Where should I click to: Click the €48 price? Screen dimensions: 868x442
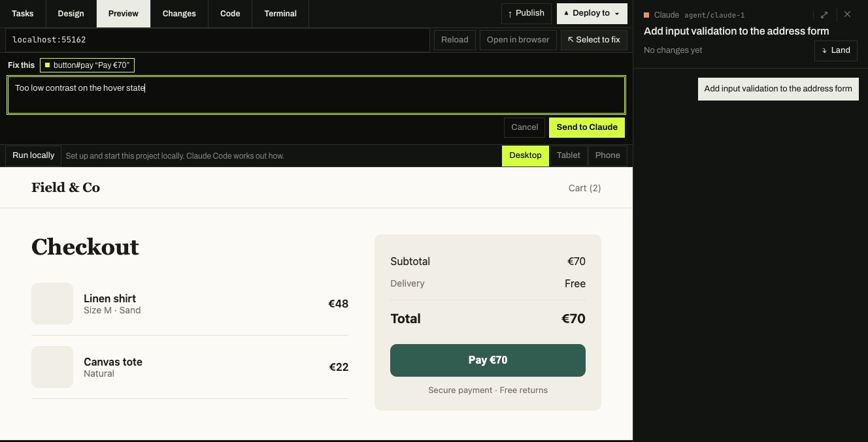pyautogui.click(x=339, y=304)
